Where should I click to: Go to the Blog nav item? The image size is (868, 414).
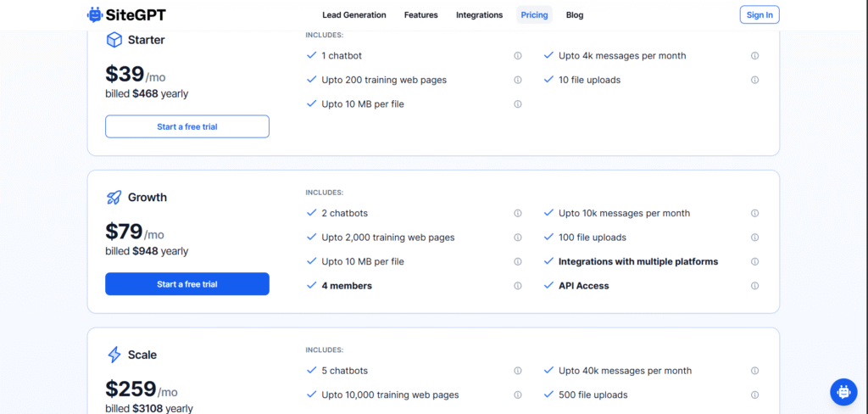[x=575, y=15]
